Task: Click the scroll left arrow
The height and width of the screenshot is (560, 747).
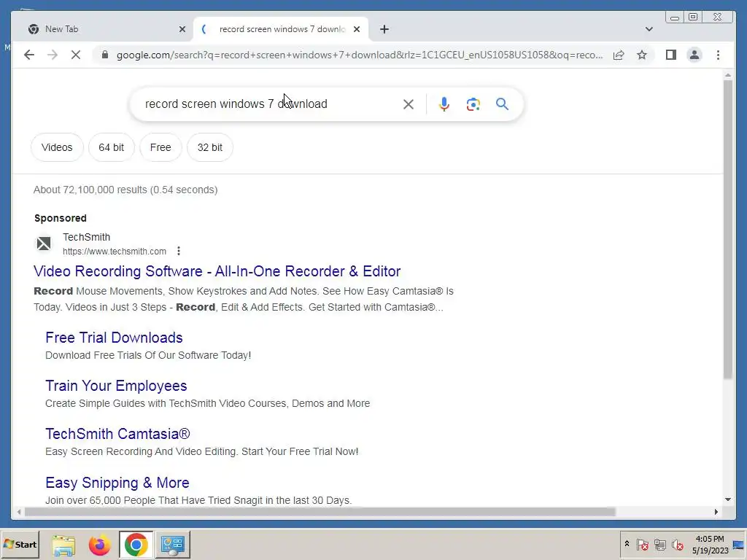Action: click(18, 512)
